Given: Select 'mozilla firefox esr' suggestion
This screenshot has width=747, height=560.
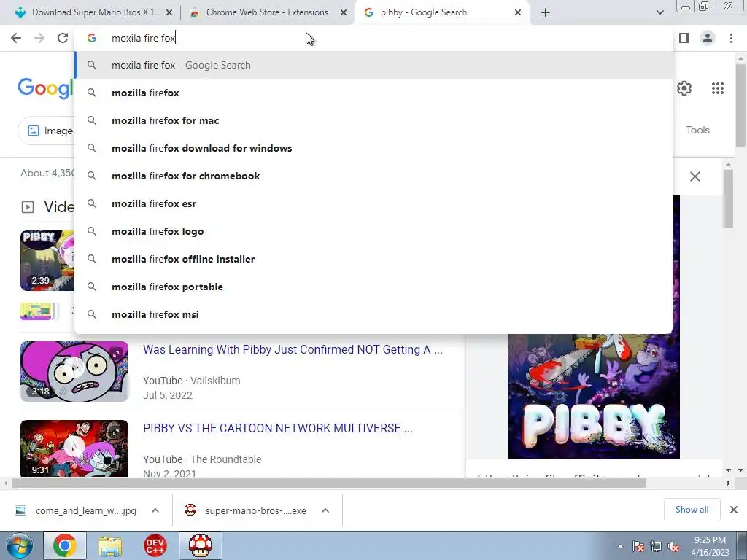Looking at the screenshot, I should click(x=373, y=203).
